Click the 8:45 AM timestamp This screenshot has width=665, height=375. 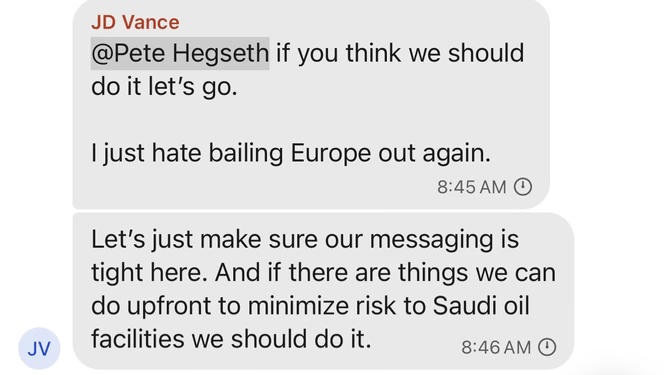(x=472, y=187)
